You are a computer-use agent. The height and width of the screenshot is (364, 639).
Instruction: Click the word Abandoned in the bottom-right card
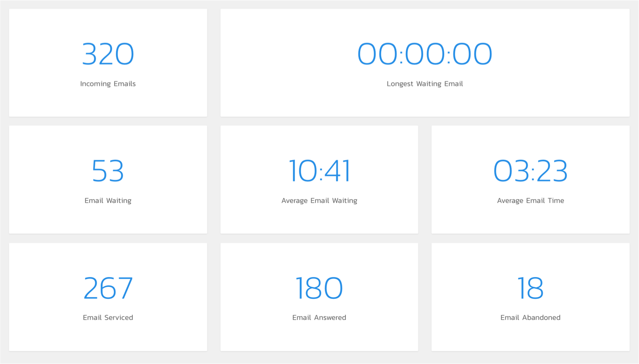pos(541,318)
